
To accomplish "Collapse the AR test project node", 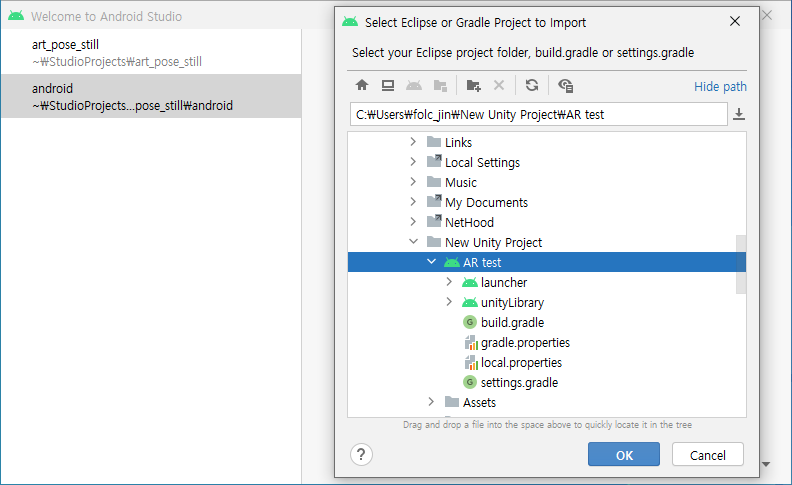I will 431,262.
